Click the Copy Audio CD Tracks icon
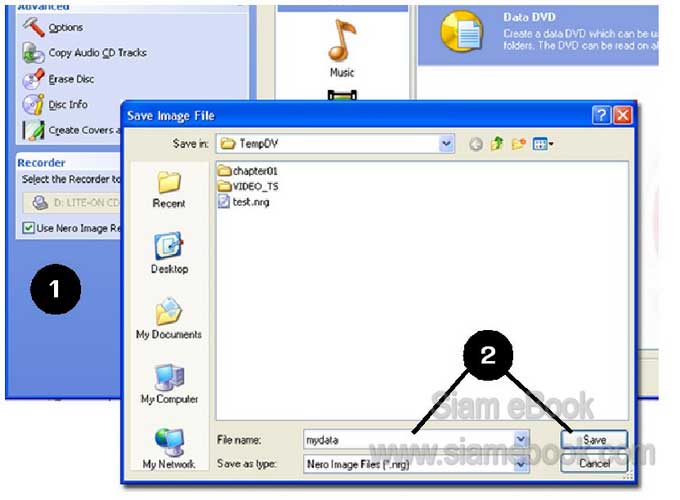Image resolution: width=680 pixels, height=500 pixels. 33,53
